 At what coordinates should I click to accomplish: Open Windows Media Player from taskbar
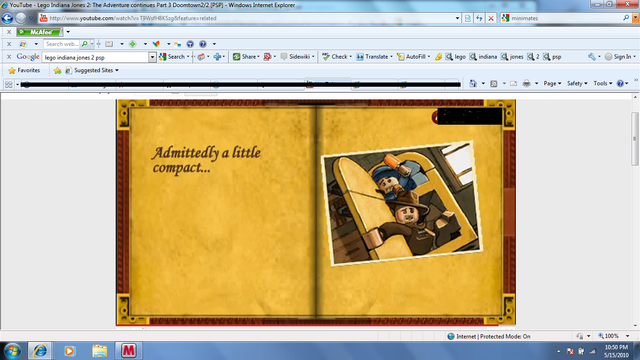(69, 351)
